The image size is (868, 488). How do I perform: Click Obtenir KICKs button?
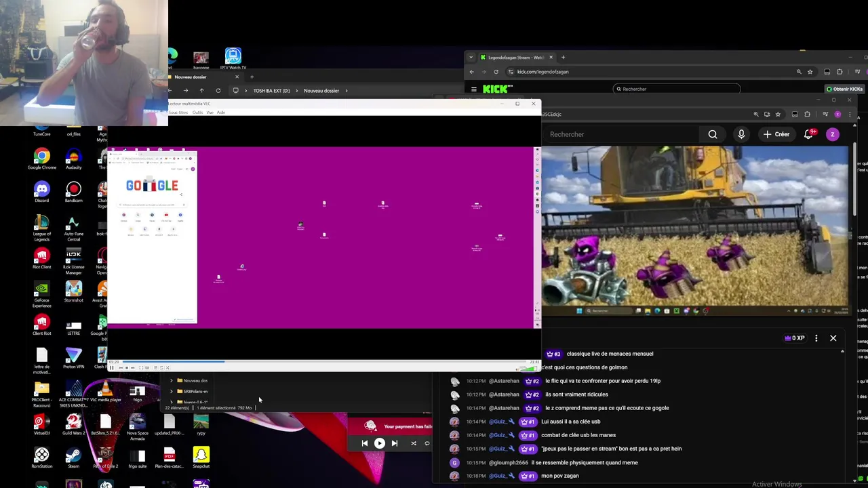pos(844,89)
